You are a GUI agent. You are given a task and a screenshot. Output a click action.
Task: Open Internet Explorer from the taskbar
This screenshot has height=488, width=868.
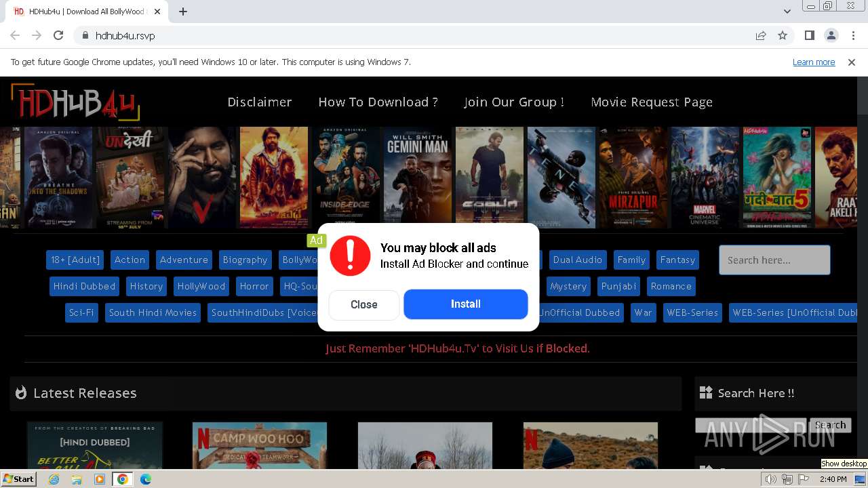[54, 479]
